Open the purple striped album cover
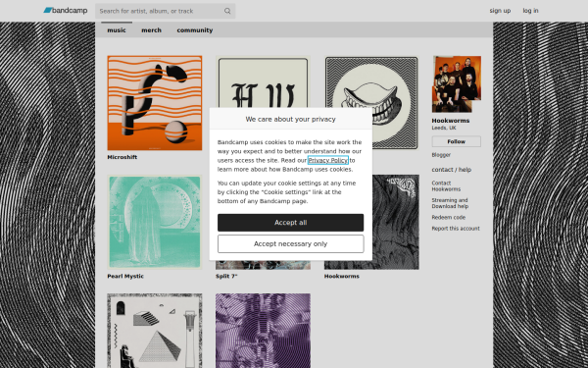Image resolution: width=588 pixels, height=368 pixels. [x=263, y=331]
